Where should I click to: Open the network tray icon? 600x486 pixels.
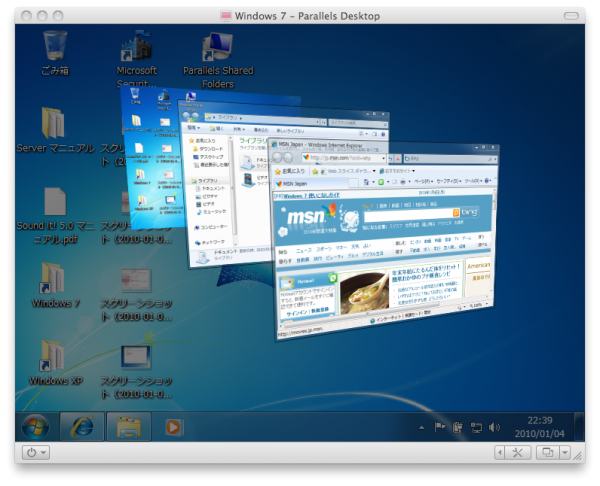(x=476, y=427)
